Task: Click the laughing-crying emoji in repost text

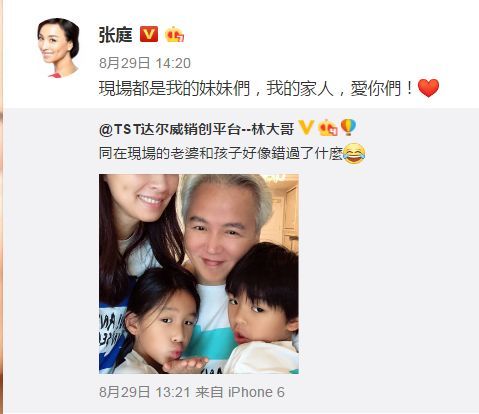Action: (x=354, y=154)
